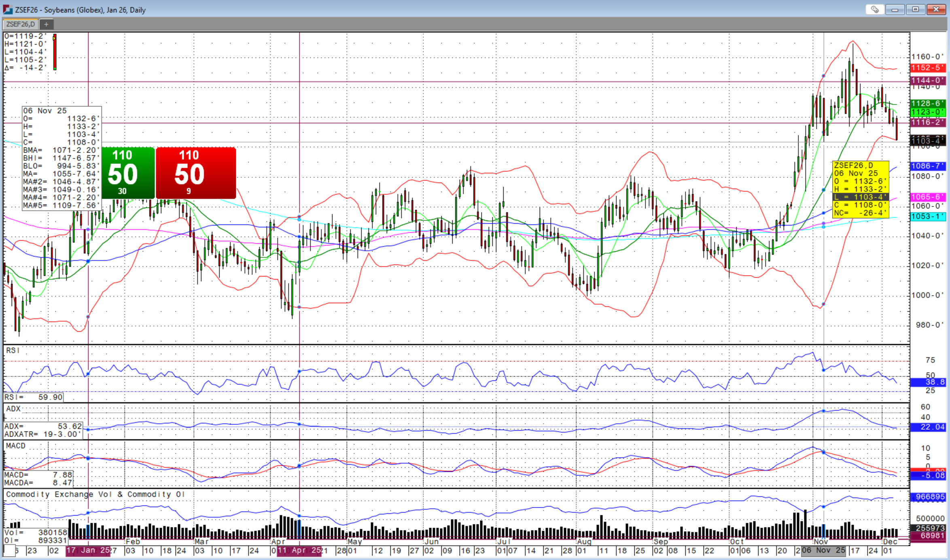The height and width of the screenshot is (560, 950).
Task: Click the CQG application icon in title bar
Action: click(8, 10)
